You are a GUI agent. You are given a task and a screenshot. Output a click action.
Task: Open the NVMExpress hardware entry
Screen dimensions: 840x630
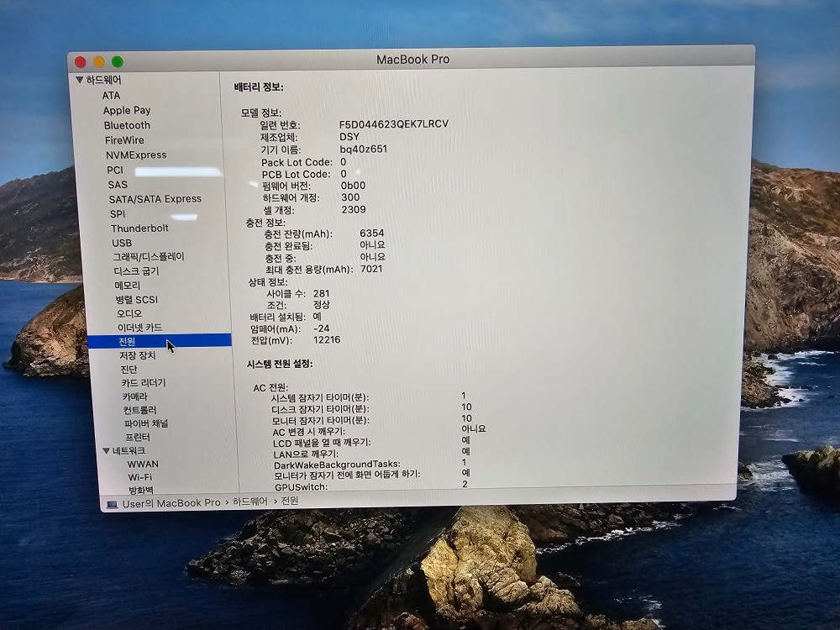[x=138, y=155]
